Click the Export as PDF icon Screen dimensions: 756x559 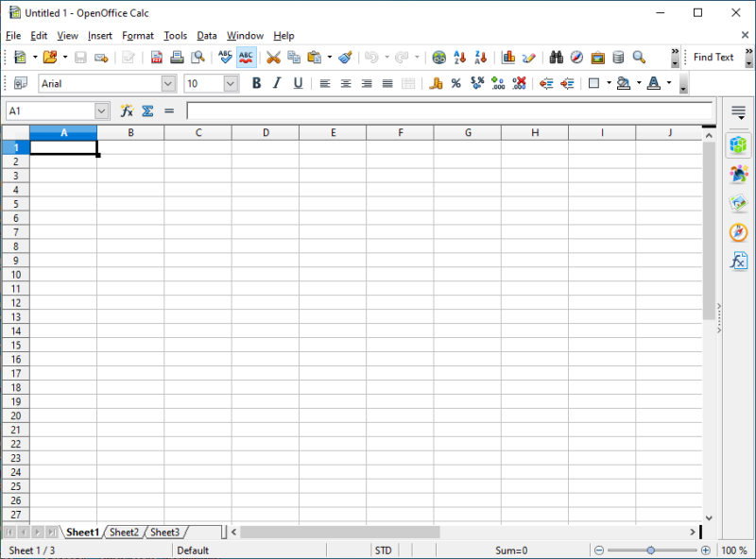[157, 58]
